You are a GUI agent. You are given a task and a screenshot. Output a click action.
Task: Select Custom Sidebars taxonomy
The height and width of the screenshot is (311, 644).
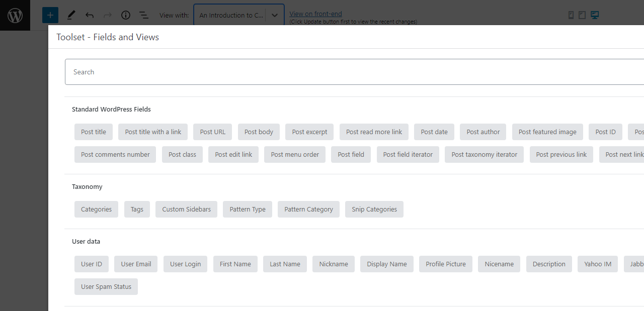(186, 209)
